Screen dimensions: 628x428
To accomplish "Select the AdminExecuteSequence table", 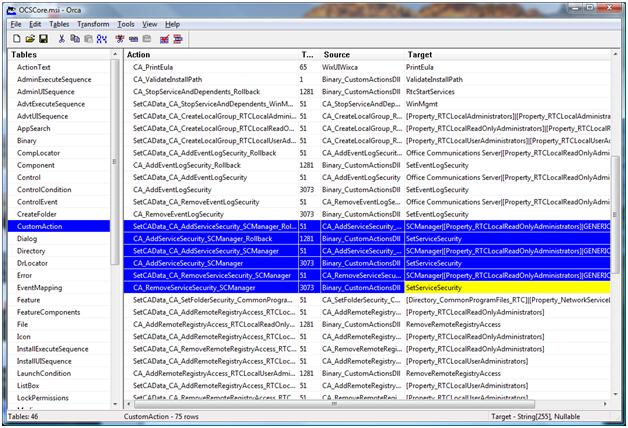I will (x=54, y=80).
